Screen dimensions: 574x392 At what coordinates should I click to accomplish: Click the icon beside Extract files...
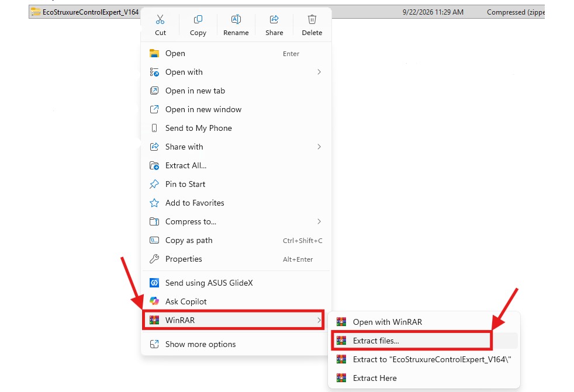(341, 341)
